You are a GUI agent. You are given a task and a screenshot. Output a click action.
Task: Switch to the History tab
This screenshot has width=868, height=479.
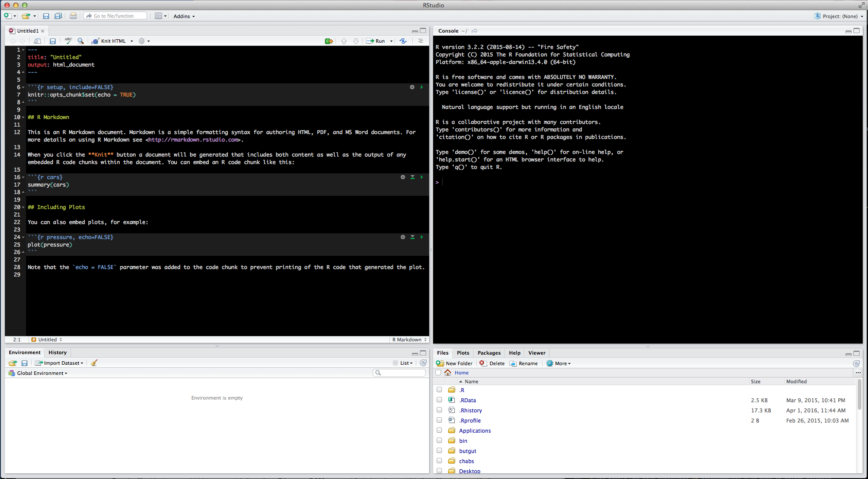coord(57,352)
